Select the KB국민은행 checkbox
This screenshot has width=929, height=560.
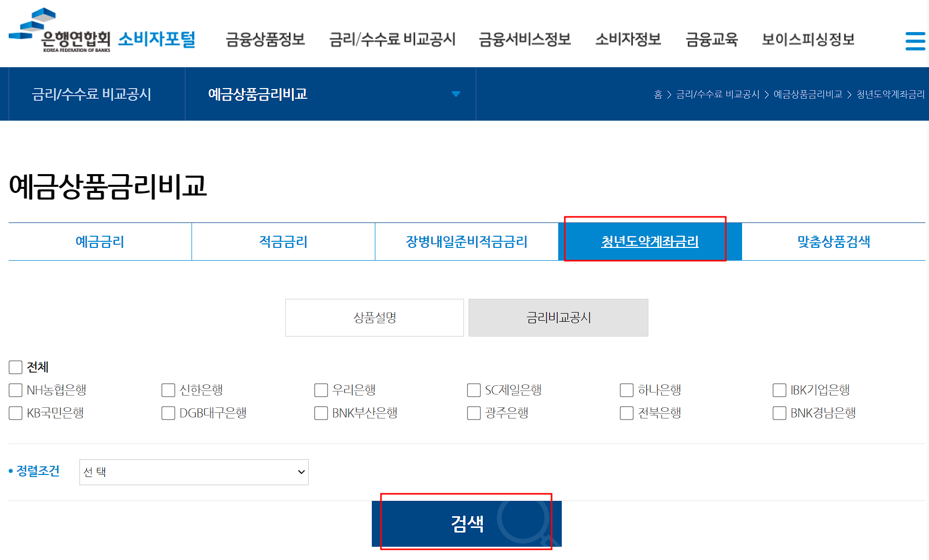[x=15, y=413]
